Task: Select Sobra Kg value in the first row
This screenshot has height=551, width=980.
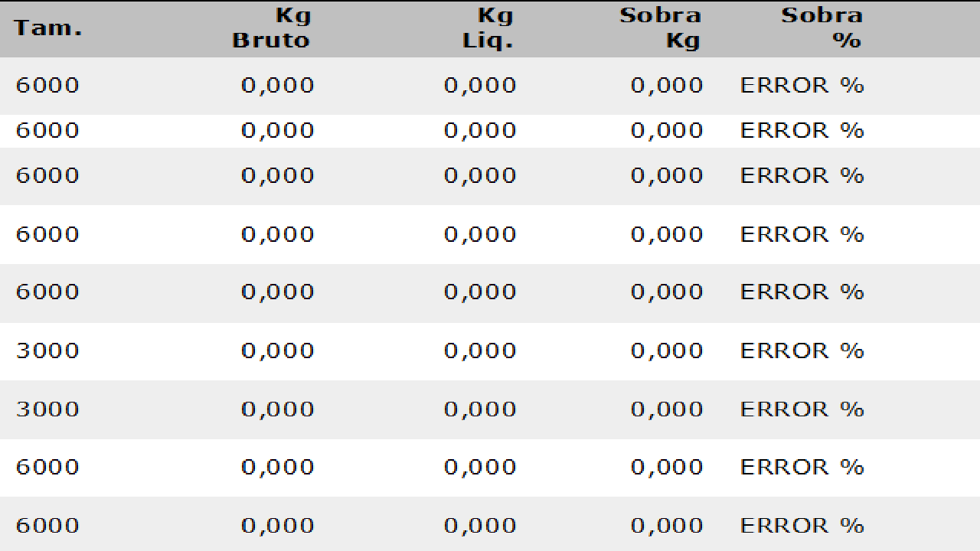Action: pos(667,85)
